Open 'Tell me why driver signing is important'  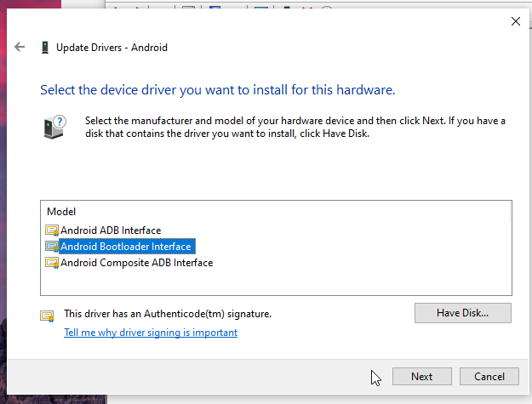tap(151, 333)
